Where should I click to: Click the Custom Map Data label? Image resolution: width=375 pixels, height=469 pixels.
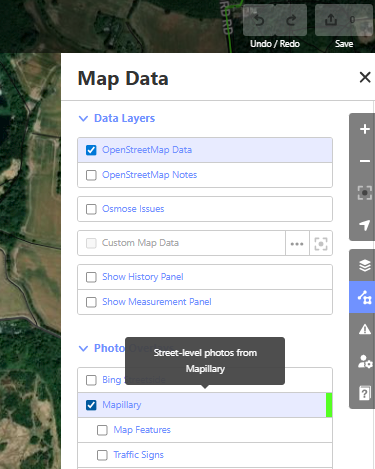(140, 243)
